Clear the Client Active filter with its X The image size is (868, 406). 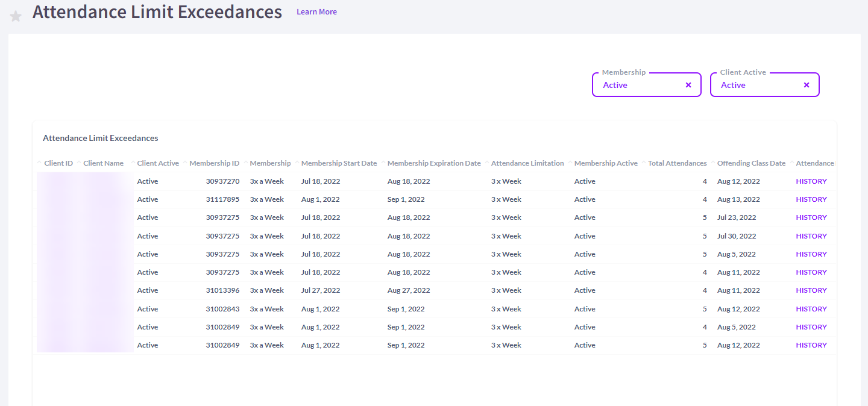(x=807, y=85)
